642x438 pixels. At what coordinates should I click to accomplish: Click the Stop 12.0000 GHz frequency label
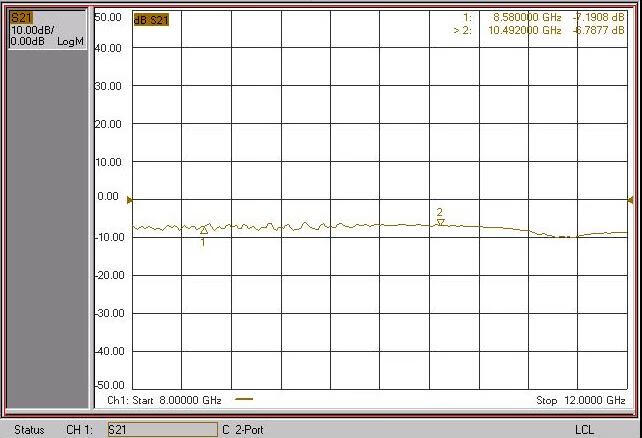point(580,400)
